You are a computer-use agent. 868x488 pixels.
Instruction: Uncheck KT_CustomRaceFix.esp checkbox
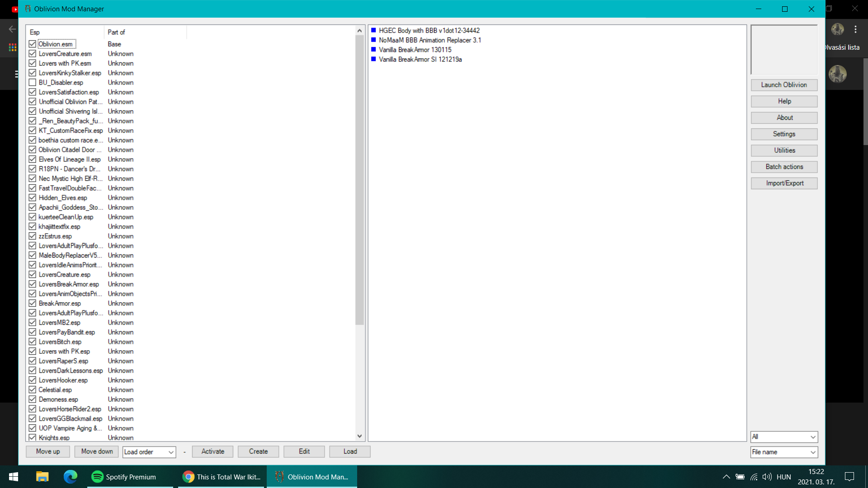pyautogui.click(x=33, y=131)
